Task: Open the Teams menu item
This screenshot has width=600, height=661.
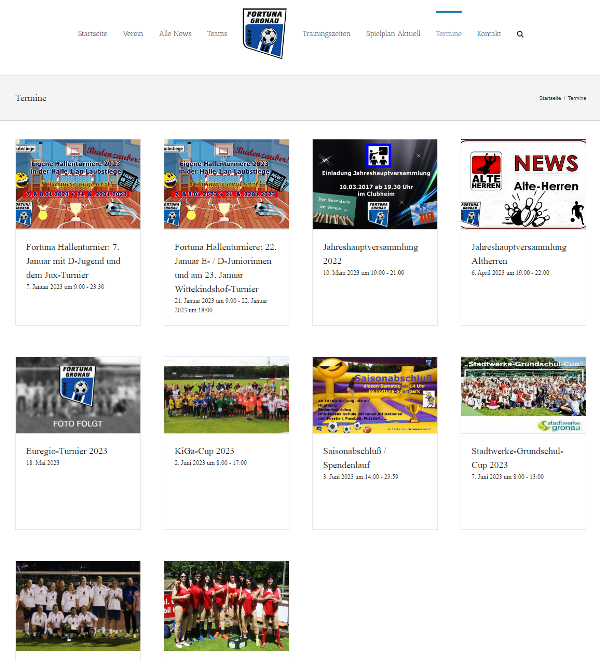Action: point(217,33)
